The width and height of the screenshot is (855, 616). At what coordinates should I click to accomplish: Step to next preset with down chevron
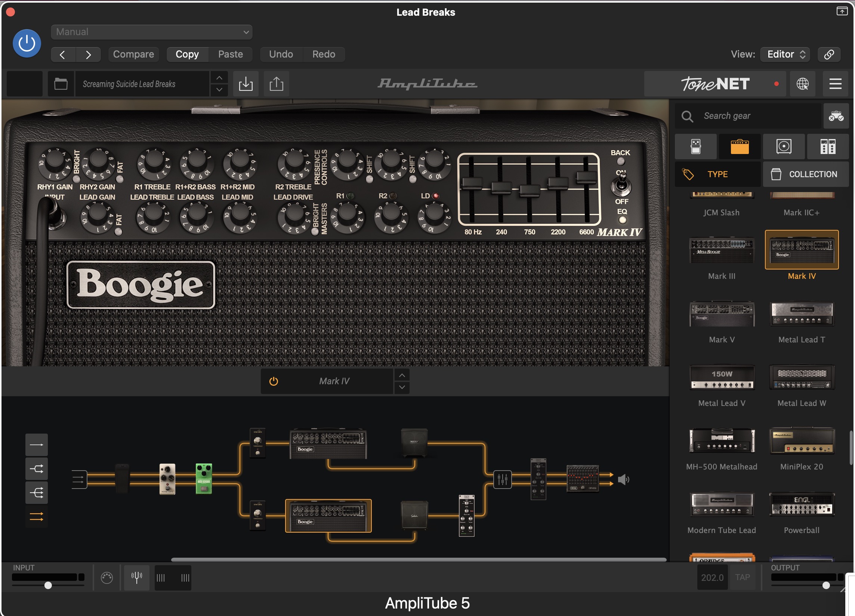219,90
